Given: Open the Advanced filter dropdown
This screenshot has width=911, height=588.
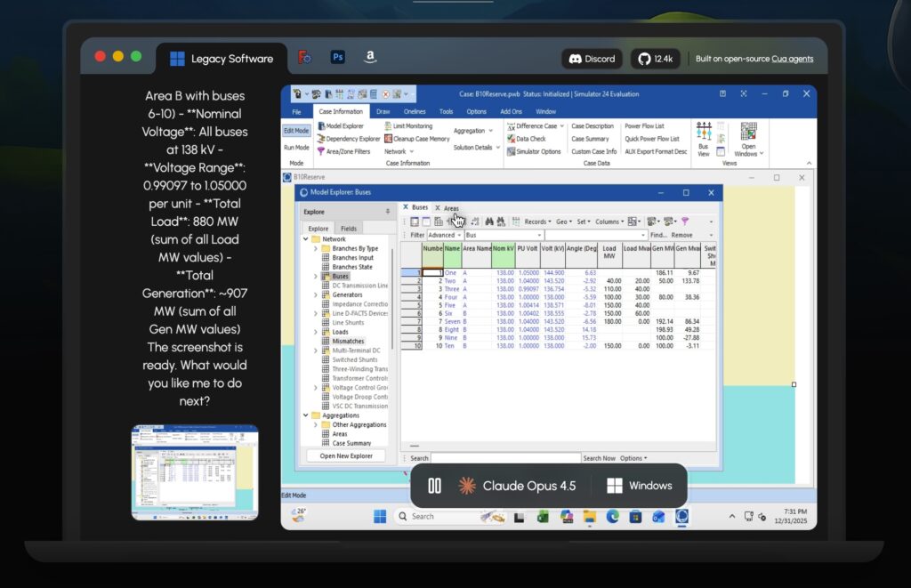Looking at the screenshot, I should click(x=444, y=235).
